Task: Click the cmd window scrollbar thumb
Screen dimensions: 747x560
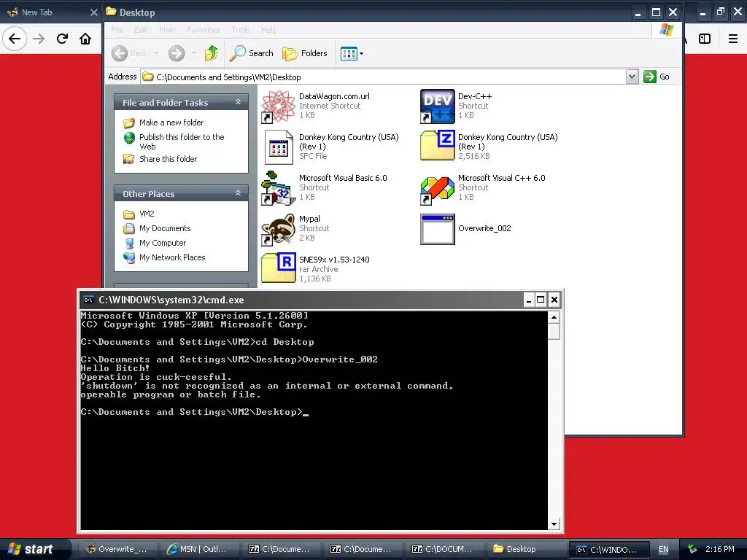Action: [554, 332]
